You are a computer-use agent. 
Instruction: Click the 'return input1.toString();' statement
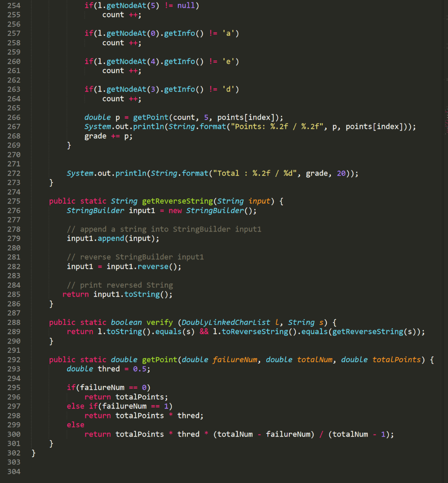(x=118, y=294)
